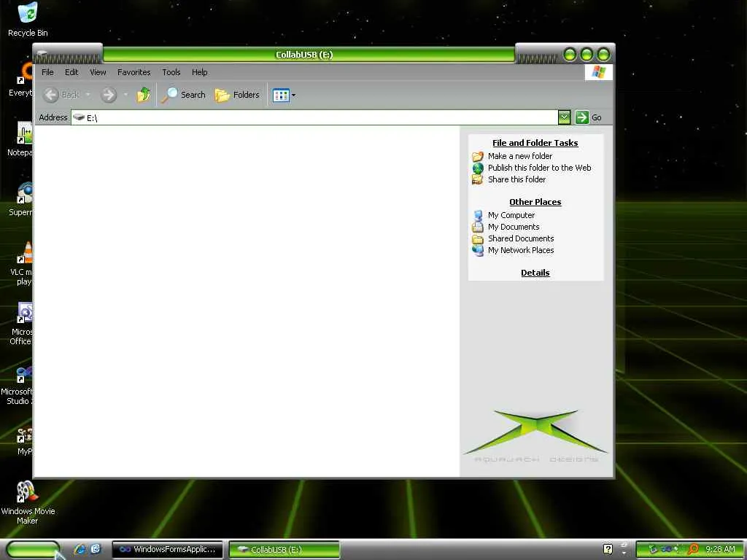
Task: Expand the Address bar dropdown list
Action: 564,117
